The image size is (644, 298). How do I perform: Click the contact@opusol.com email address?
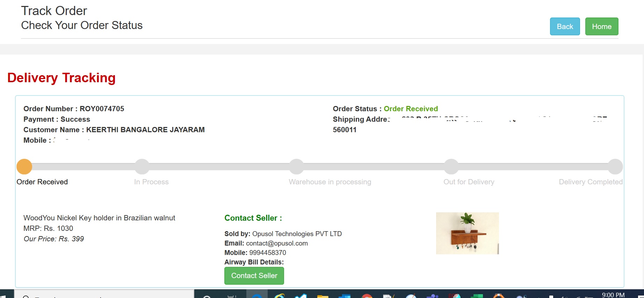[x=277, y=243]
